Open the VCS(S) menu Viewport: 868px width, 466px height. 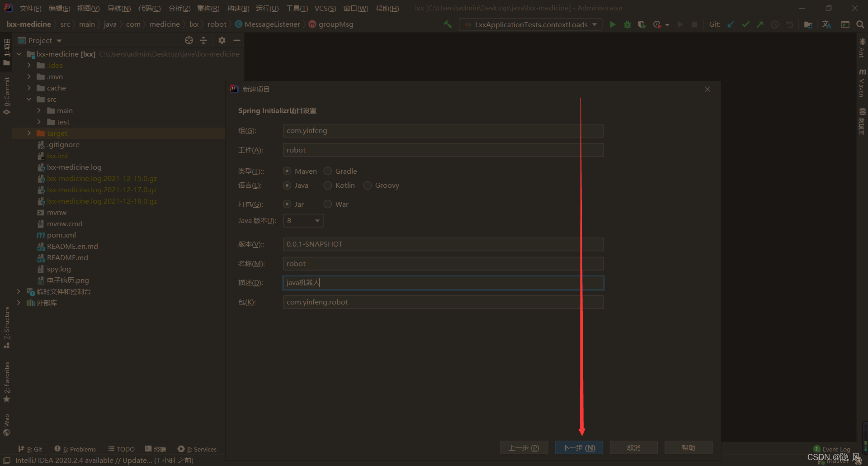(x=325, y=8)
